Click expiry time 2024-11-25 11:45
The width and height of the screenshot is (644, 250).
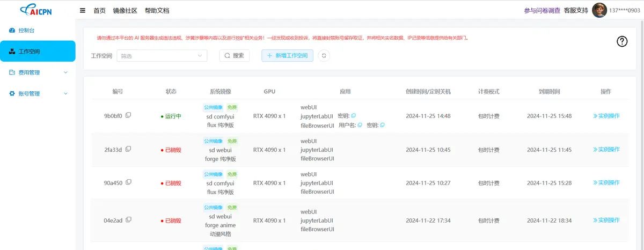[x=550, y=150]
